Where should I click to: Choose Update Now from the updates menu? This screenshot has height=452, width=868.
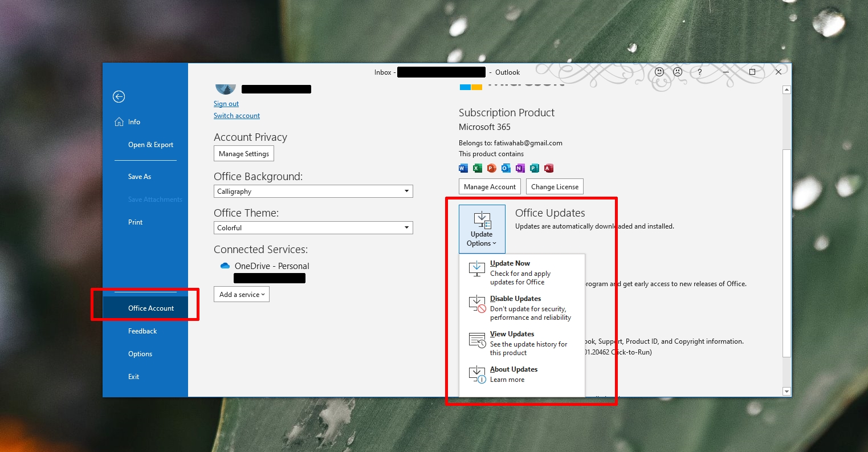pos(510,263)
